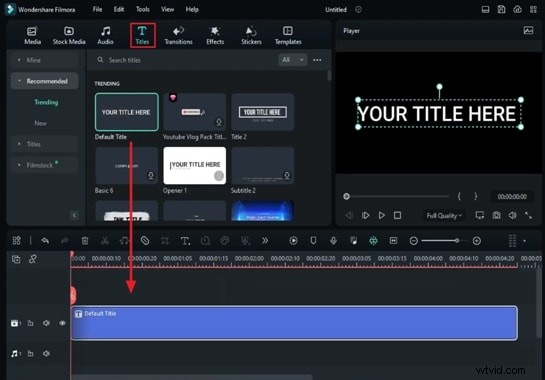Click the Search titles field
545x380 pixels.
(184, 60)
